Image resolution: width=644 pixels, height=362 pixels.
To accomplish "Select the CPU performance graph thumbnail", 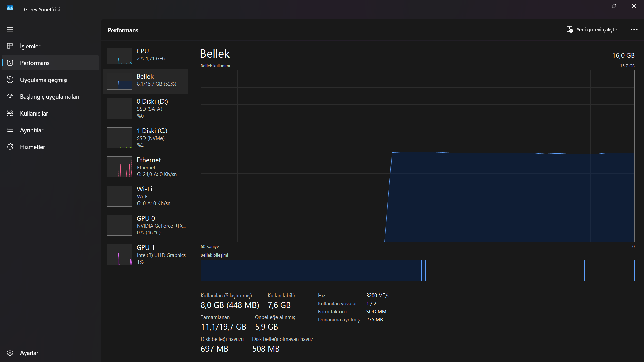I will tap(120, 56).
